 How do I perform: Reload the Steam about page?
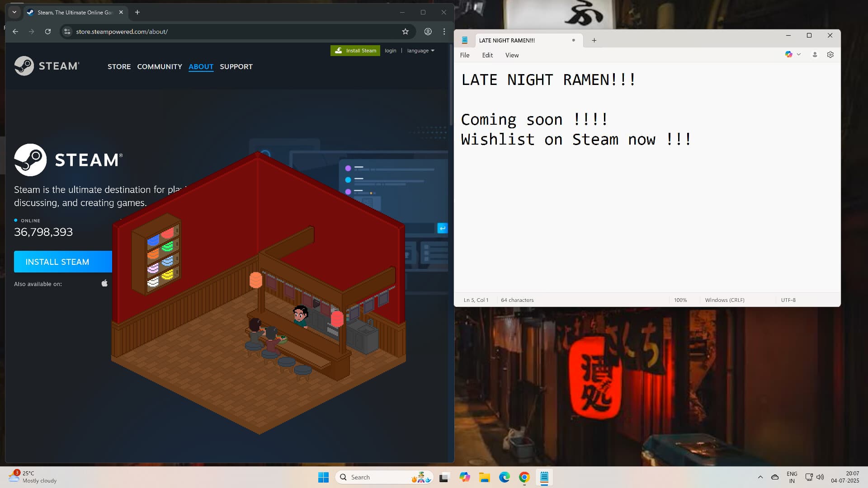[48, 32]
